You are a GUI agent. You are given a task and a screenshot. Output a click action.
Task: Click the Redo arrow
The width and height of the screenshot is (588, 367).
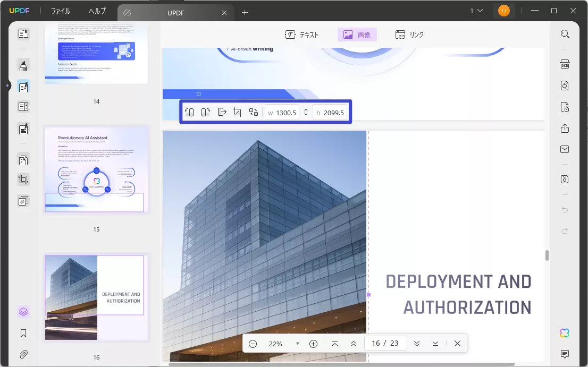[x=565, y=231]
